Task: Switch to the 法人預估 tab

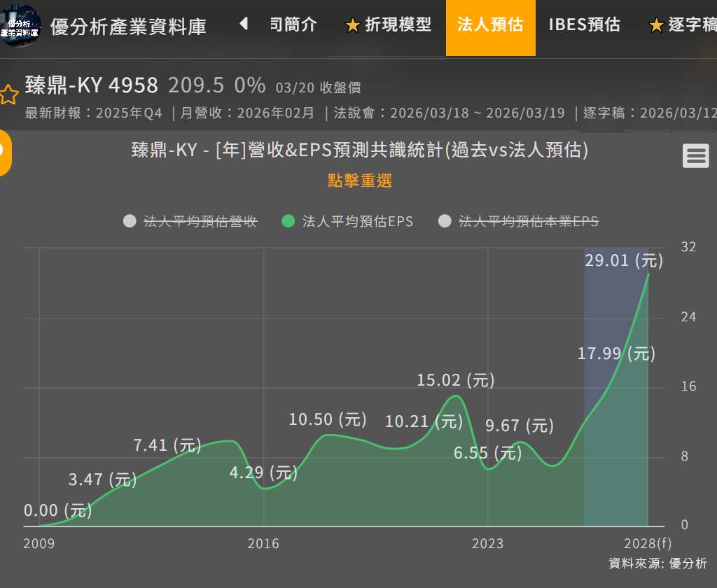Action: 490,26
